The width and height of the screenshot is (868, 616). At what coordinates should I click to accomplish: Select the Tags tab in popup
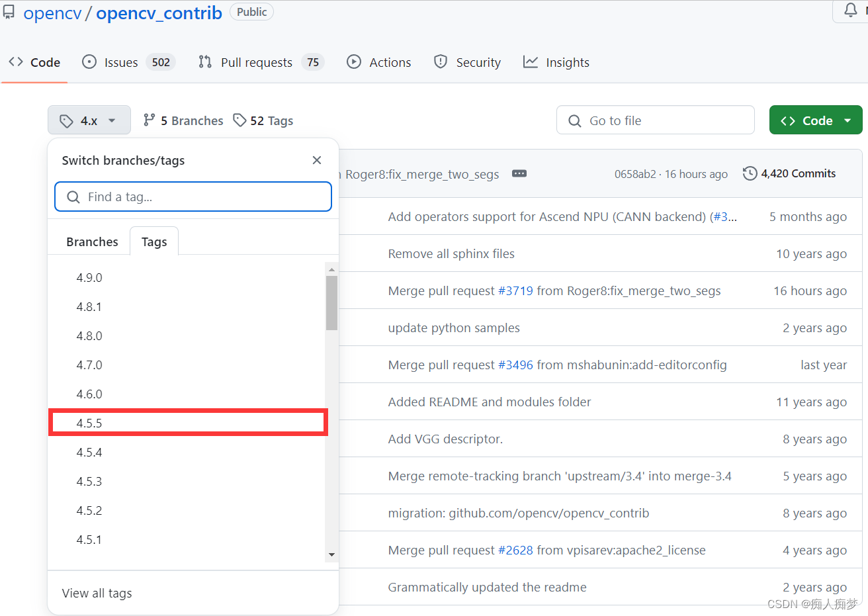(x=154, y=242)
